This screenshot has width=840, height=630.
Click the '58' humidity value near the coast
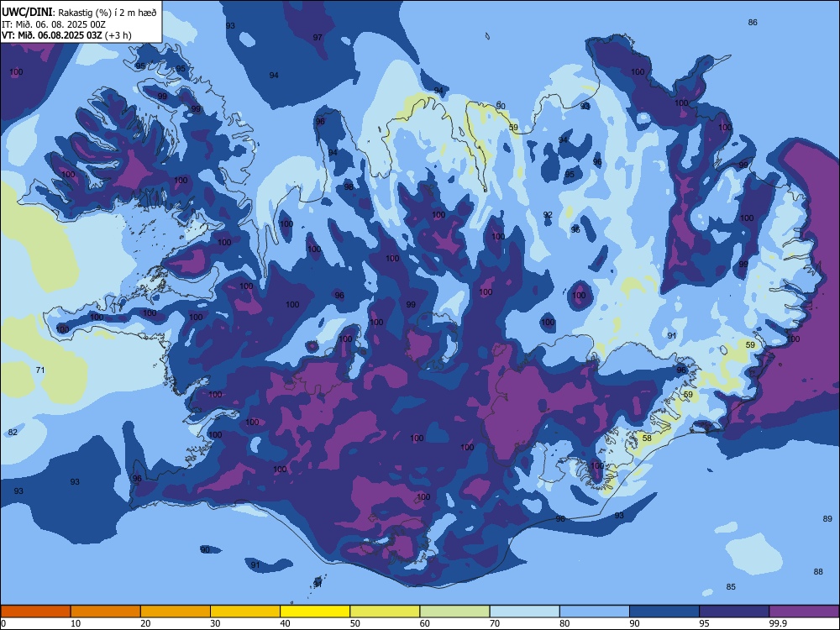click(x=647, y=438)
